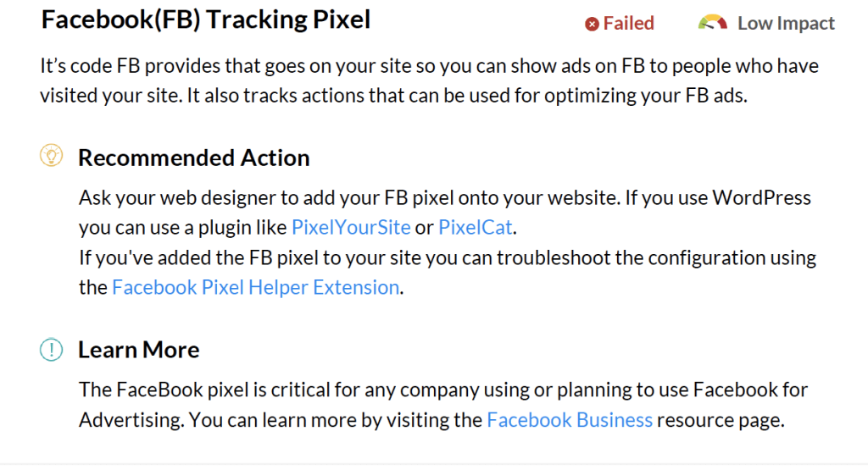Open the PixelCat plugin link
The image size is (868, 470).
475,227
